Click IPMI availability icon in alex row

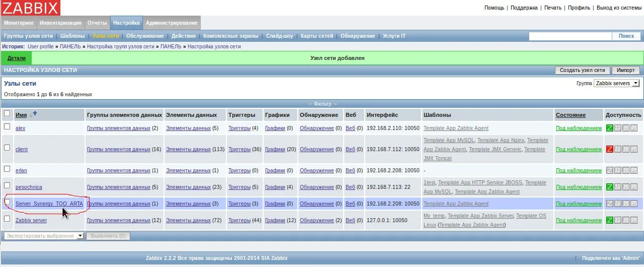click(634, 128)
